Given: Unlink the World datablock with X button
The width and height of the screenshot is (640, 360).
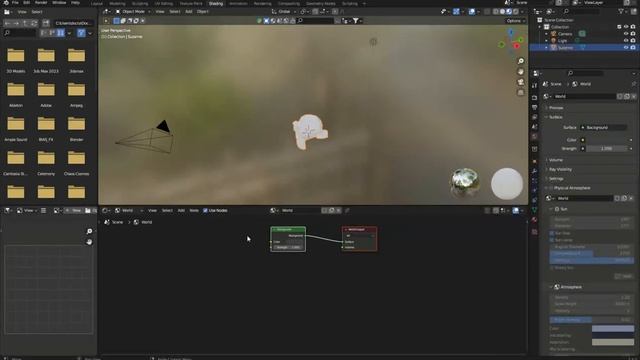Looking at the screenshot, I should pos(633,96).
